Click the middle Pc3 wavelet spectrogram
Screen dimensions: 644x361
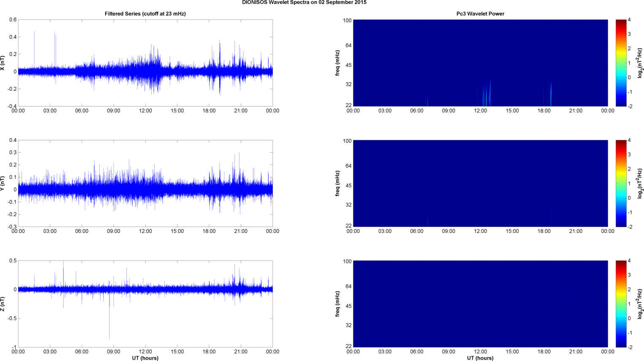pos(480,183)
